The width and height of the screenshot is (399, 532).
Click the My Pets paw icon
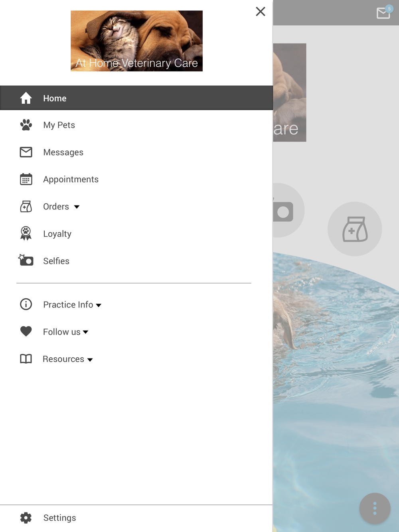(x=26, y=125)
